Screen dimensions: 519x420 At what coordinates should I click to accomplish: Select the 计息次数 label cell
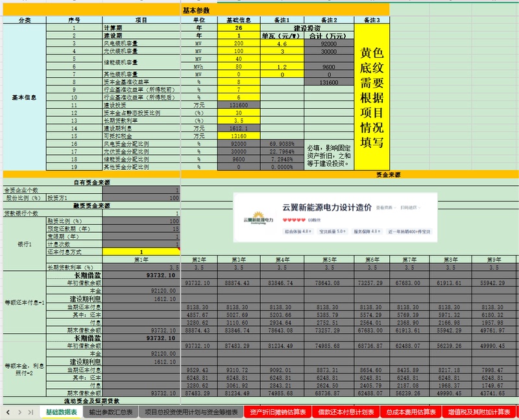[74, 244]
